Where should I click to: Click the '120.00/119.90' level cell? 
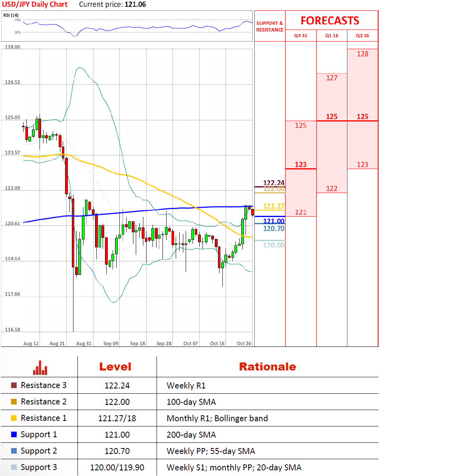[117, 468]
